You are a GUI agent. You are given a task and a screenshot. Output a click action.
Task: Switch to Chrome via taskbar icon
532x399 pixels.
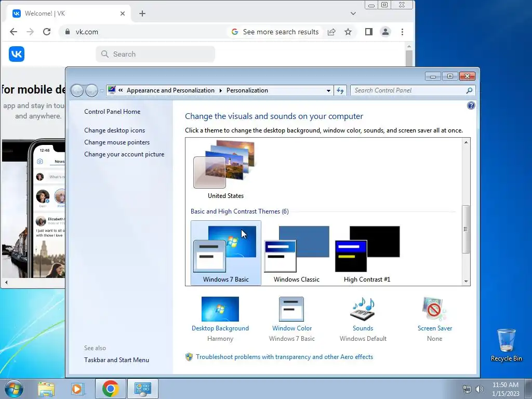click(x=110, y=389)
